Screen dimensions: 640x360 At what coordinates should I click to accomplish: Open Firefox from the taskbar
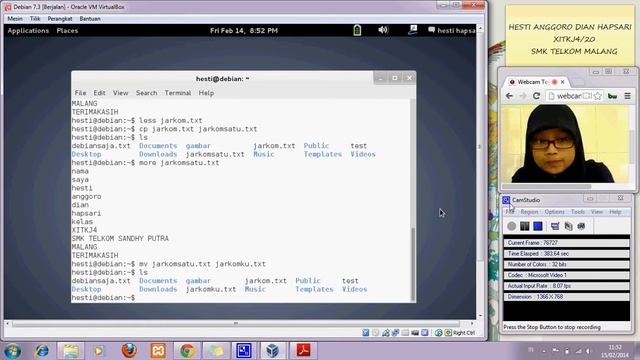[129, 351]
